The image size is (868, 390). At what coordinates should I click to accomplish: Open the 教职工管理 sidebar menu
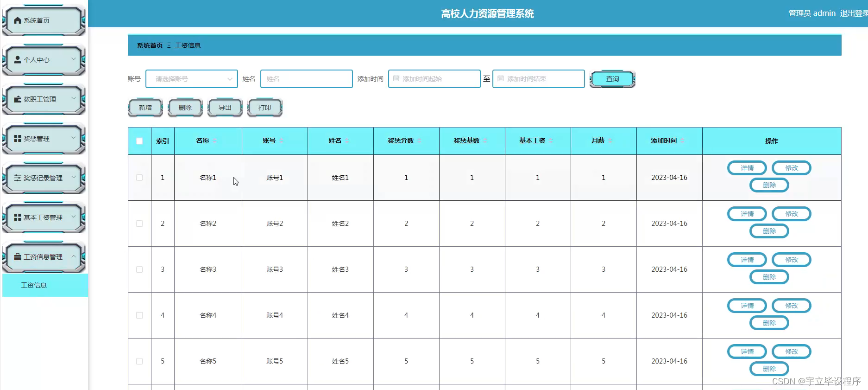(x=44, y=99)
